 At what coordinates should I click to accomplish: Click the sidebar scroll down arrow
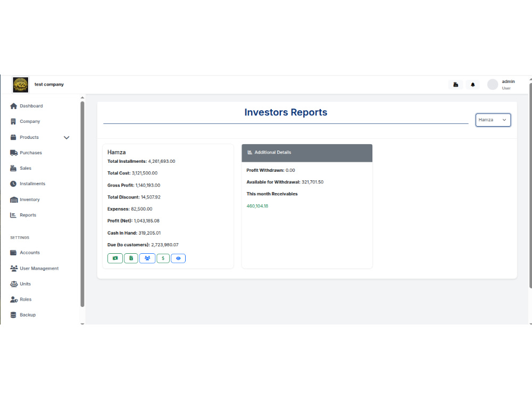82,323
